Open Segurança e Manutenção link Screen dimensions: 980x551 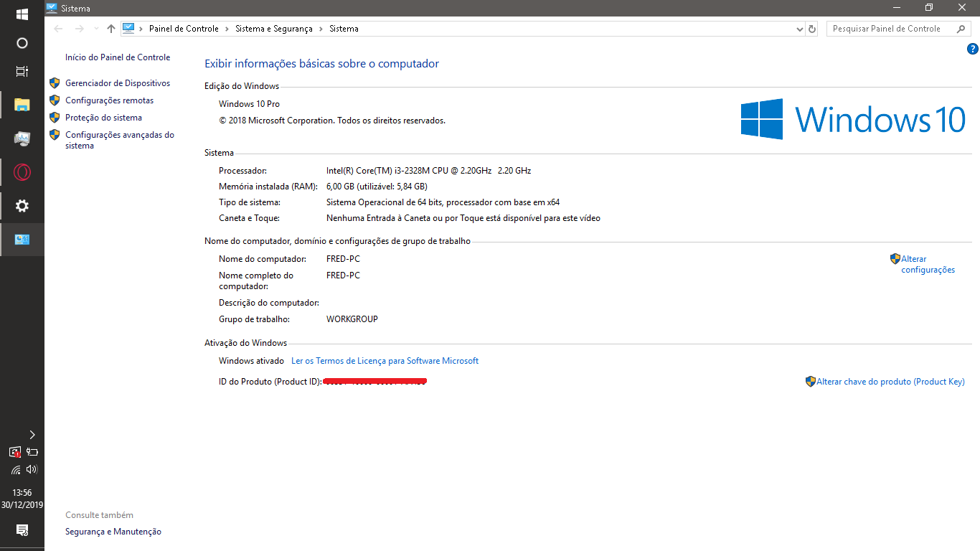click(x=113, y=532)
